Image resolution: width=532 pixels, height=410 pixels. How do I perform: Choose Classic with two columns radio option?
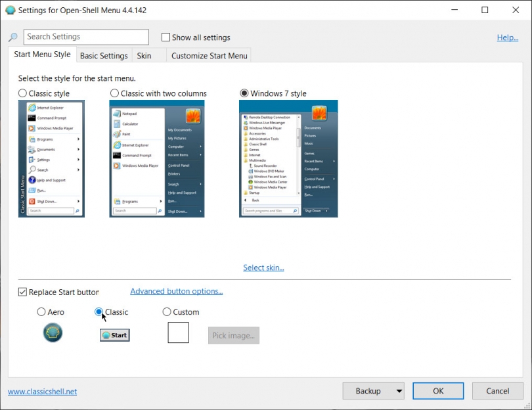[x=115, y=93]
